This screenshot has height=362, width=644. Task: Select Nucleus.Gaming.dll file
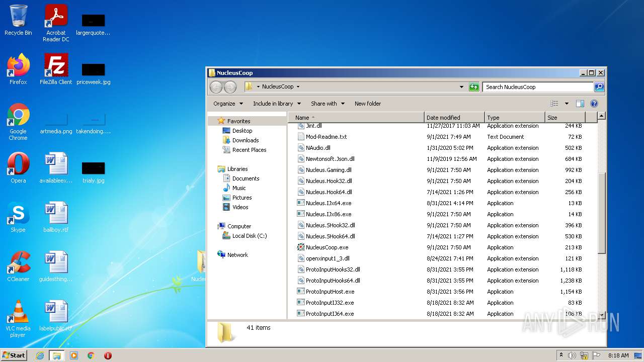(x=329, y=170)
